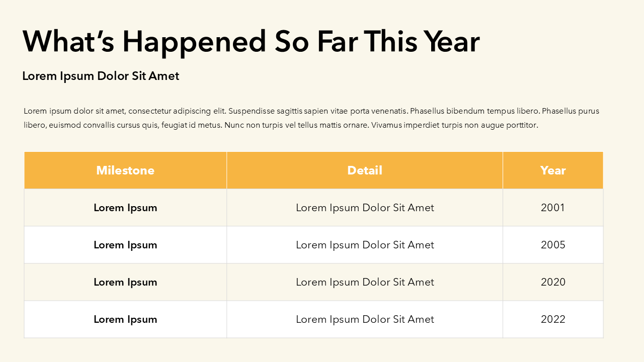
Task: Select the Detail cell in the 2022 row
Action: [365, 319]
